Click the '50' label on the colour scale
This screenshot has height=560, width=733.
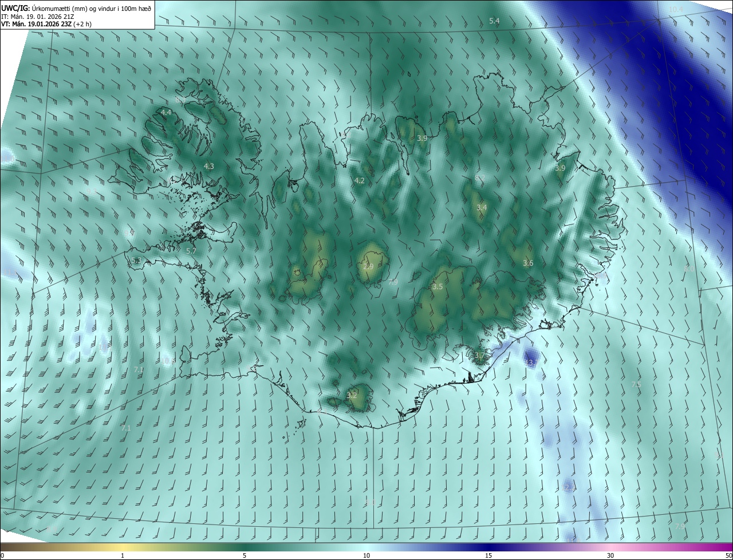tap(728, 555)
